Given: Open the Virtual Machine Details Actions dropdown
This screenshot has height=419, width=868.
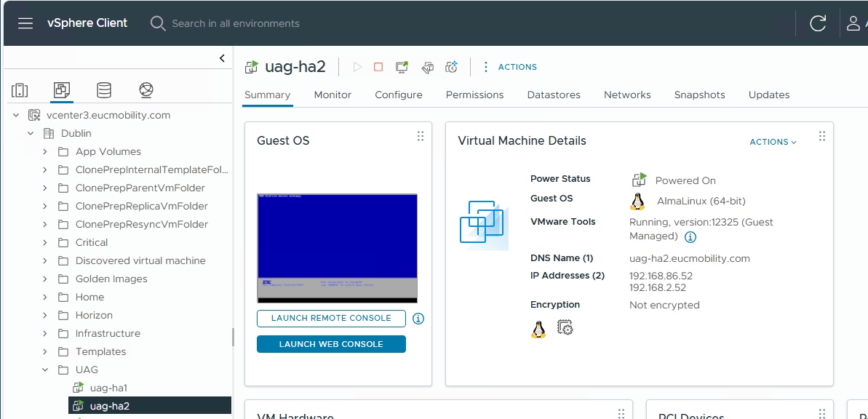Looking at the screenshot, I should click(x=773, y=142).
